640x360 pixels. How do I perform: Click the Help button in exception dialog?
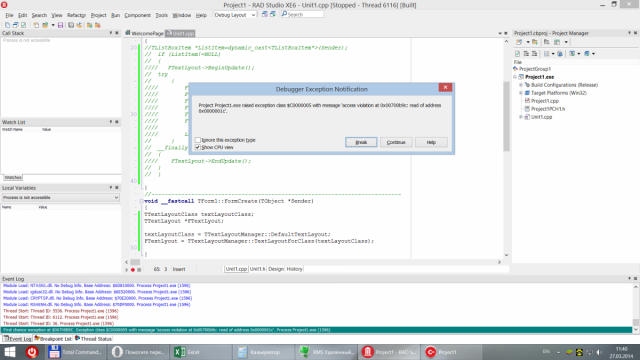point(431,142)
